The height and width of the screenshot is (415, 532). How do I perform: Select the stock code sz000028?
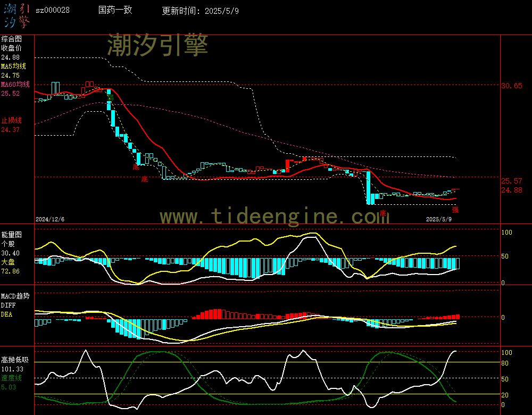coord(53,10)
